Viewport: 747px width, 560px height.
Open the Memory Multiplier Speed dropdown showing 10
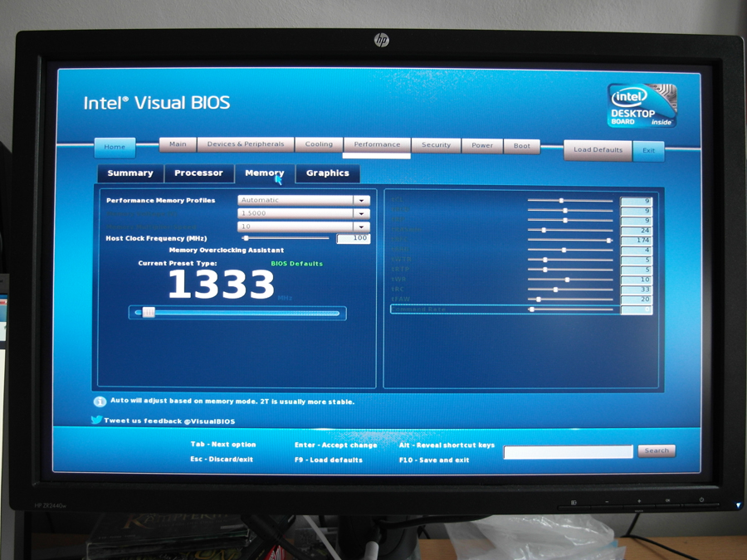[x=304, y=226]
